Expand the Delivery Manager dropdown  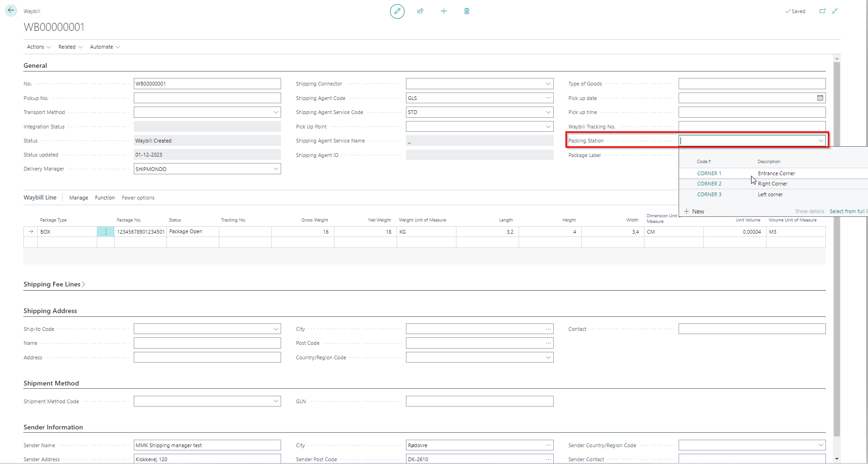pyautogui.click(x=276, y=169)
